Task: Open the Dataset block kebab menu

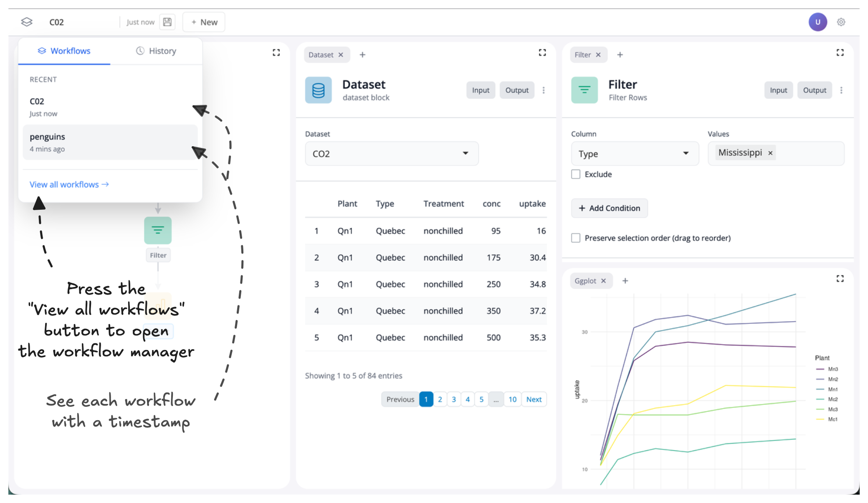Action: 544,90
